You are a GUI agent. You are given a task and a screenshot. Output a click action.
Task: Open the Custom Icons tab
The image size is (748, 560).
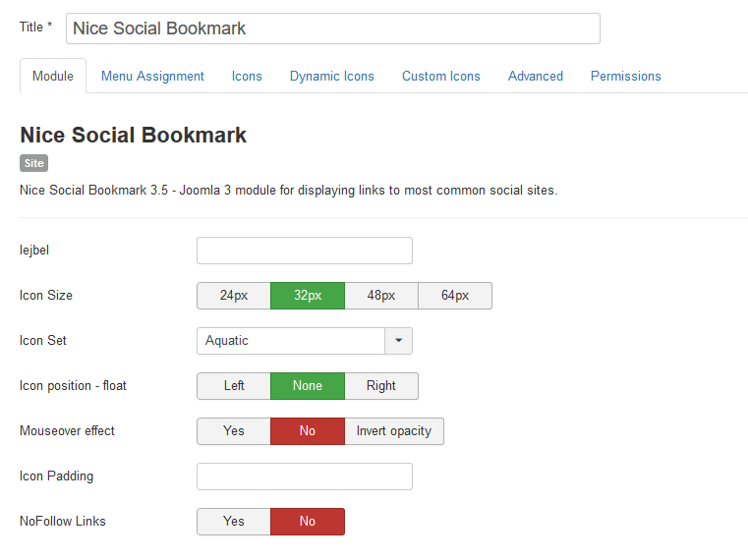pyautogui.click(x=440, y=77)
